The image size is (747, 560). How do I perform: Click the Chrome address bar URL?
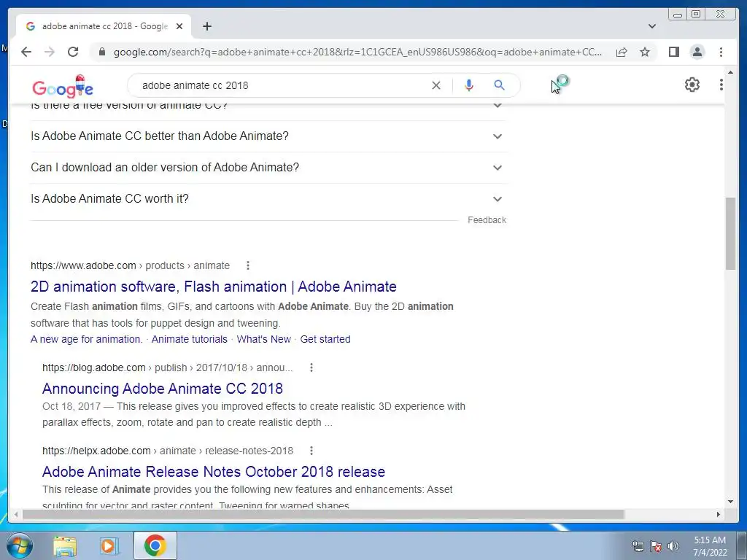(x=357, y=52)
